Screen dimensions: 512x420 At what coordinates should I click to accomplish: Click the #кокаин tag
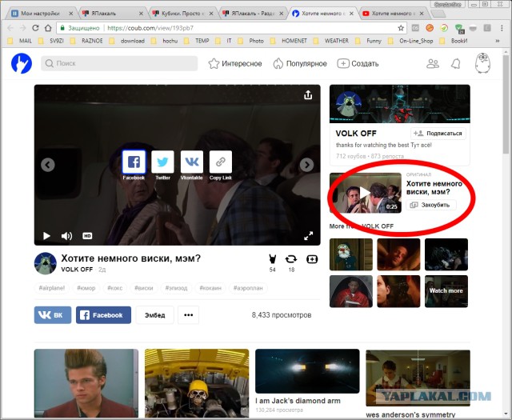(210, 288)
